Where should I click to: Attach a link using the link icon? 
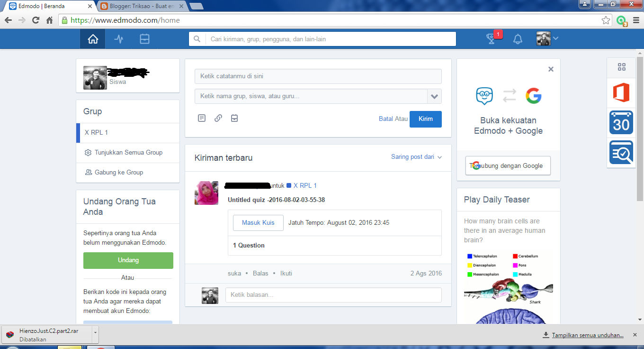point(218,118)
